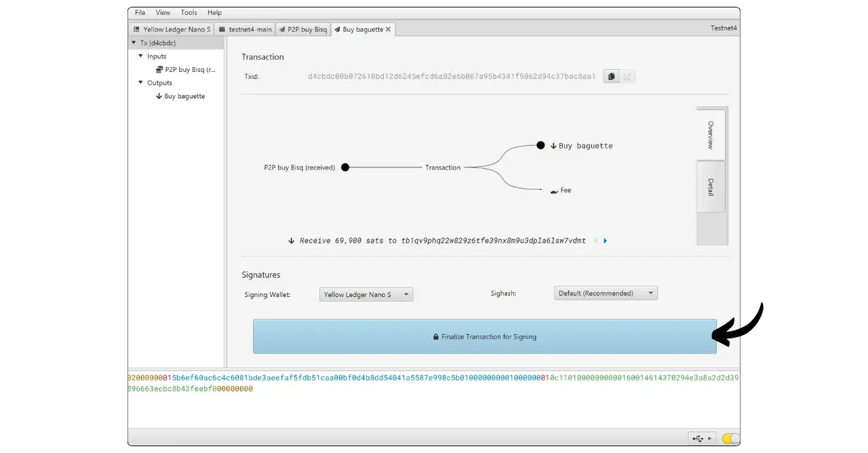Close the Buy baguette tab
Viewport: 868px width, 453px height.
(x=389, y=30)
